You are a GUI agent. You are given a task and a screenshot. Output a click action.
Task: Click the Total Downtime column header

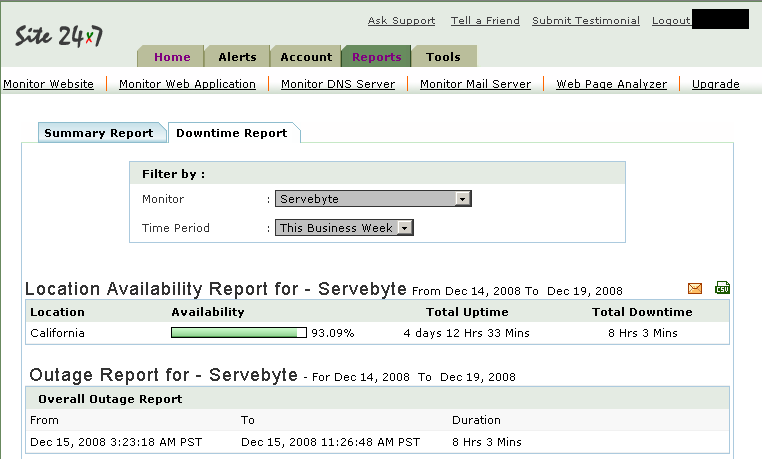tap(642, 312)
